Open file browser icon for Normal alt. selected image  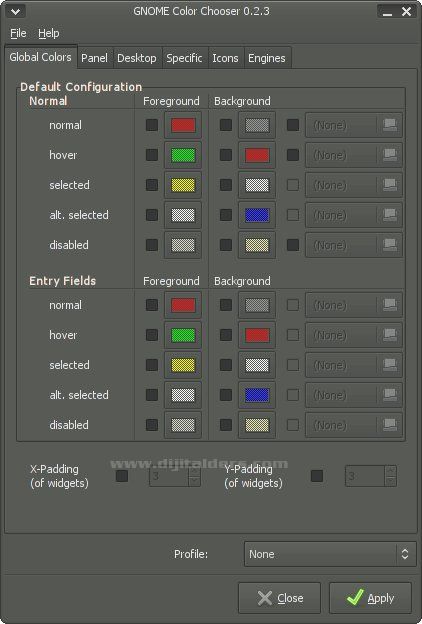pyautogui.click(x=390, y=215)
